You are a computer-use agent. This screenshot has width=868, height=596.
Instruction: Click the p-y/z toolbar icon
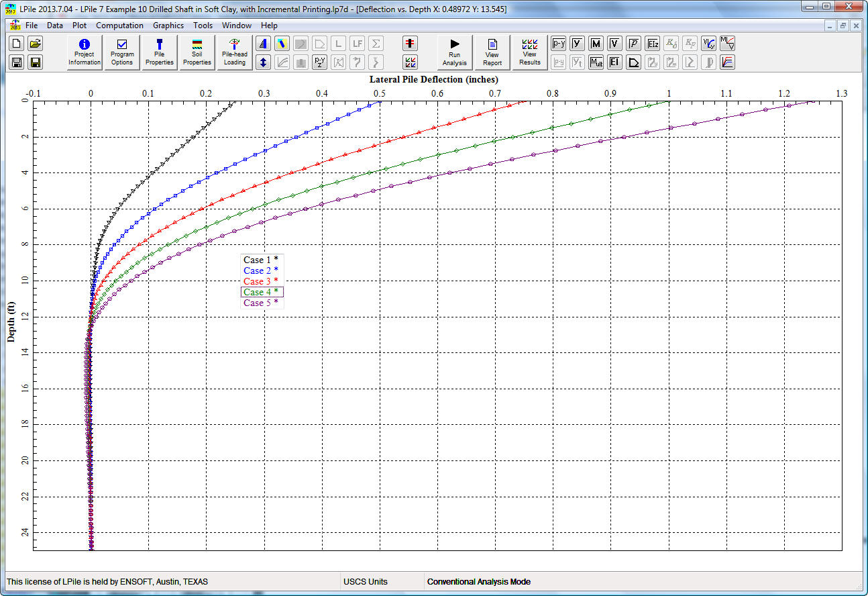(320, 62)
